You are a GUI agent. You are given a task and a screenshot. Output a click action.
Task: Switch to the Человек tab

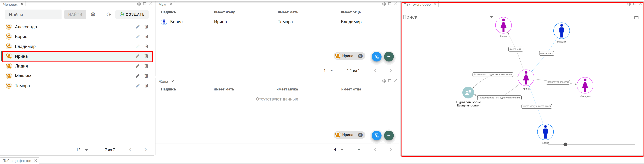pyautogui.click(x=10, y=5)
